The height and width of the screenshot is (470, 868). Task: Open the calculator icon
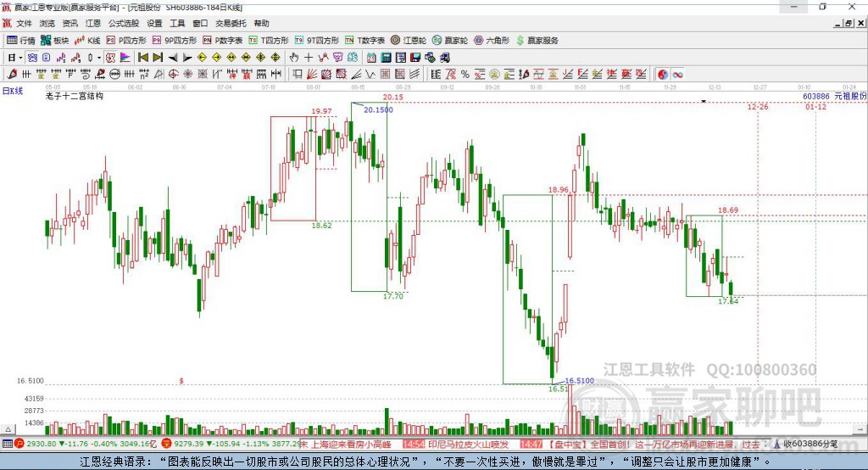pos(386,58)
